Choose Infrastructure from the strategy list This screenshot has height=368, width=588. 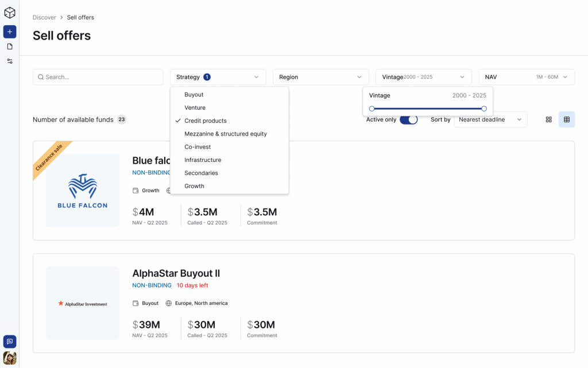click(x=203, y=160)
